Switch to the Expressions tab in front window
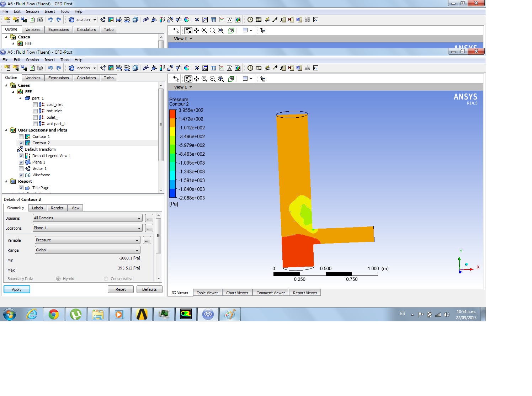 click(x=59, y=78)
